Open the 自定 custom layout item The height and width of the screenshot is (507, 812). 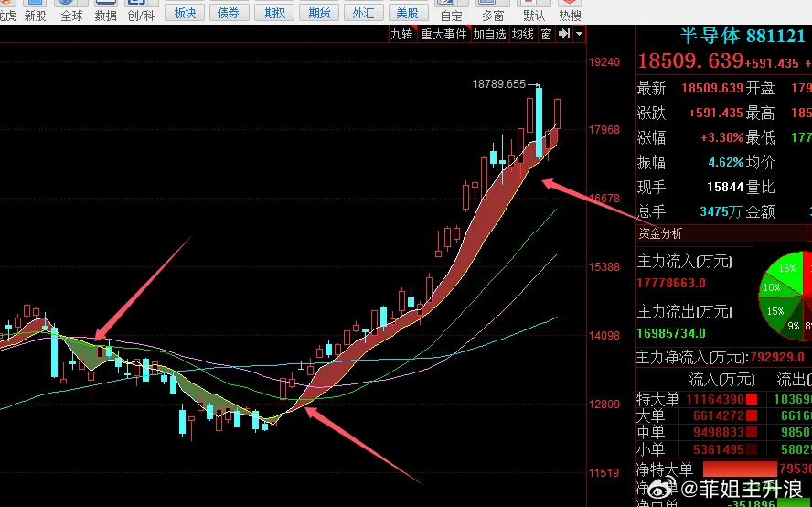451,10
